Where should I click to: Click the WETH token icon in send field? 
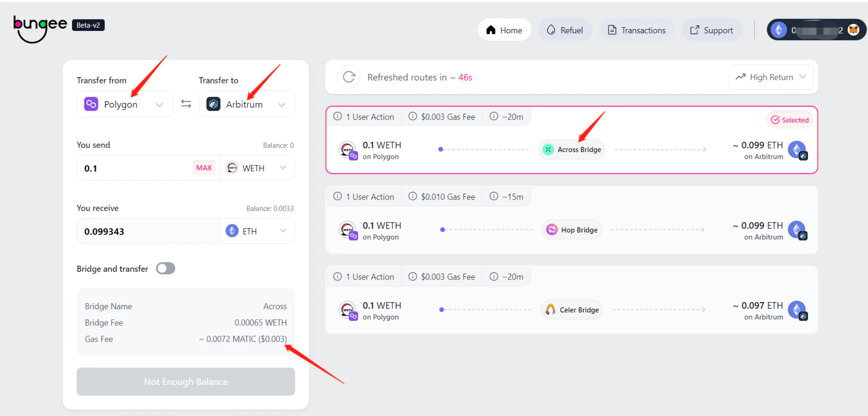[x=232, y=168]
